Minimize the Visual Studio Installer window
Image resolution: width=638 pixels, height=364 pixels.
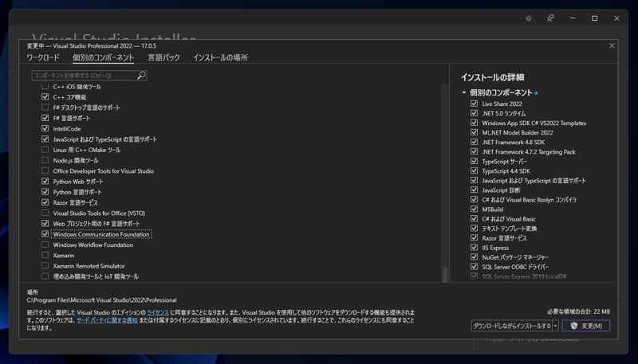pos(573,18)
